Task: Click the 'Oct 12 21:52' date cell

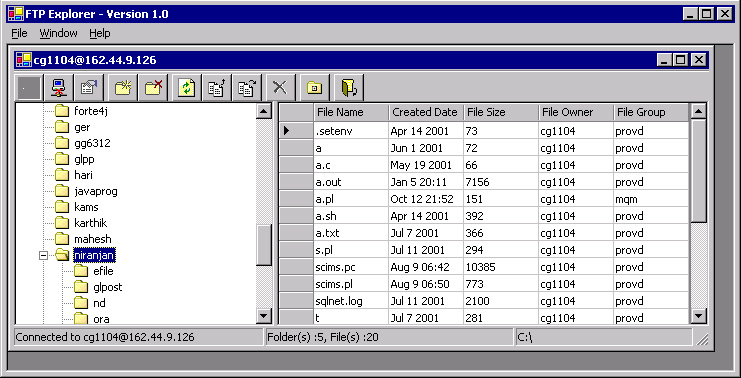Action: 426,199
